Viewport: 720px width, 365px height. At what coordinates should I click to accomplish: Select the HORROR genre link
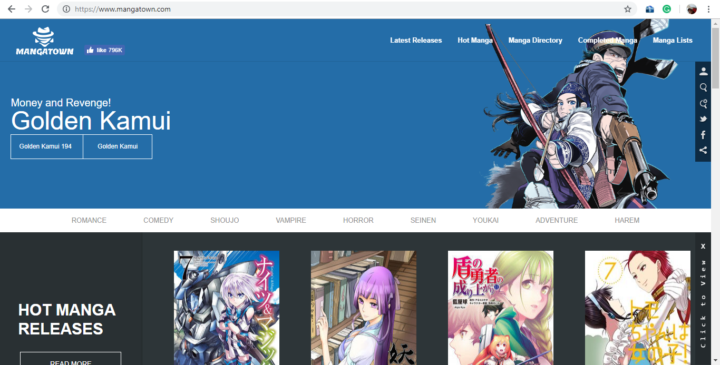[x=358, y=220]
